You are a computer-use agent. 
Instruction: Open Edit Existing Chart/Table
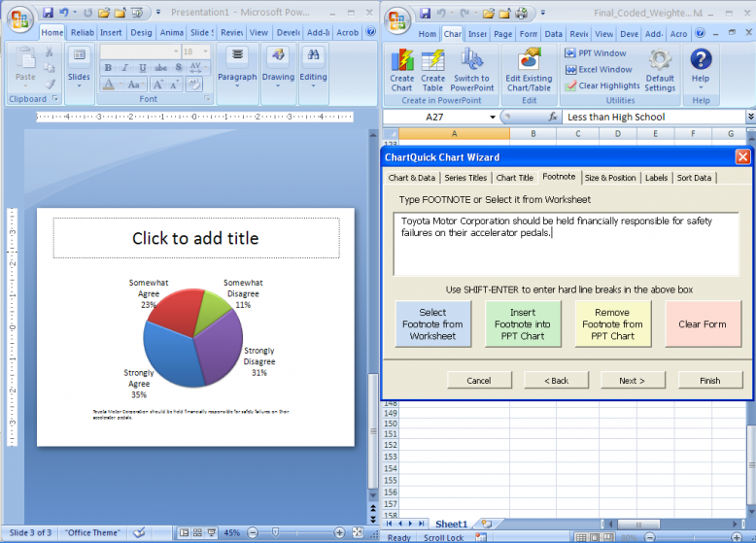[x=529, y=70]
